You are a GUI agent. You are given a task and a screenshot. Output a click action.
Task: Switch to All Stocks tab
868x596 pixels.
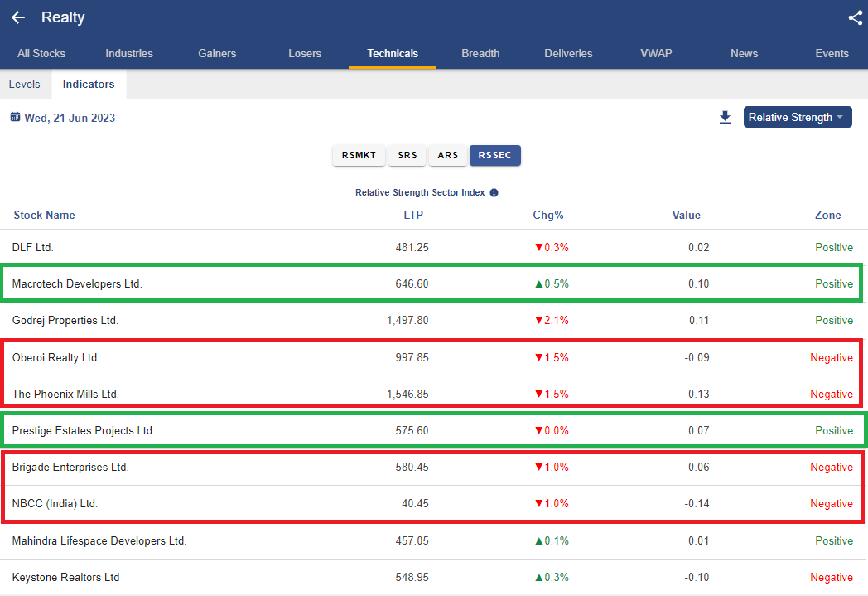coord(41,53)
